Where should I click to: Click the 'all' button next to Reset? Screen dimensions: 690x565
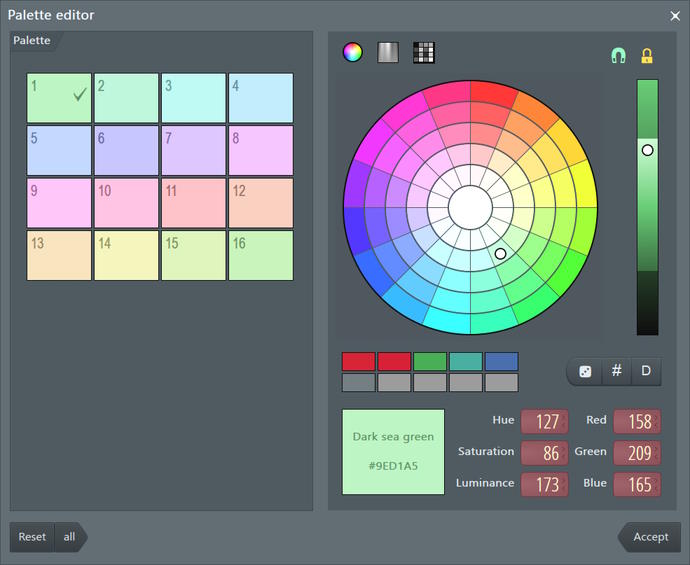68,537
